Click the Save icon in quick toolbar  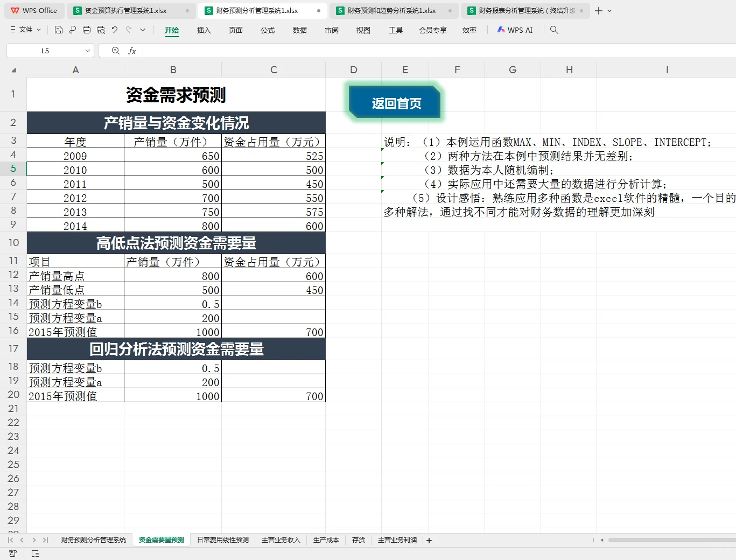point(59,30)
